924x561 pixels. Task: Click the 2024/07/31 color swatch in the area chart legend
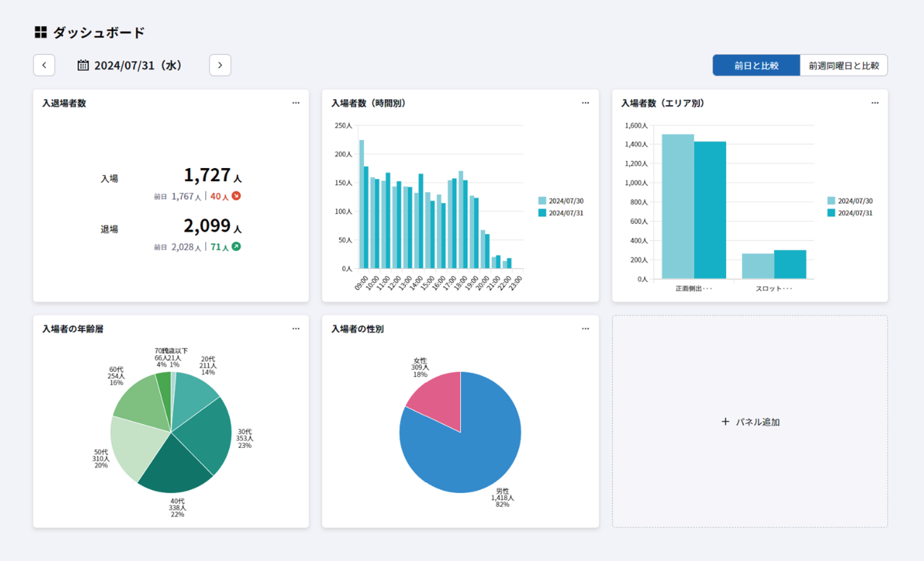click(831, 213)
